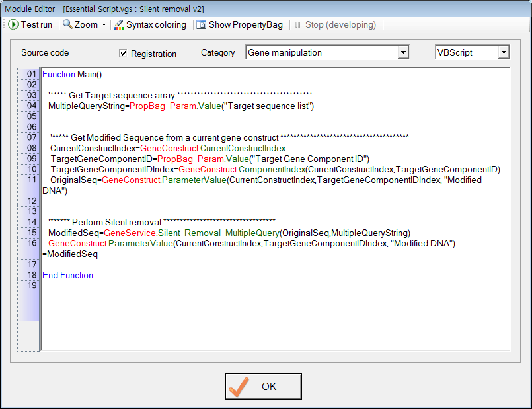Click the Zoom magnifier tool

click(80, 24)
